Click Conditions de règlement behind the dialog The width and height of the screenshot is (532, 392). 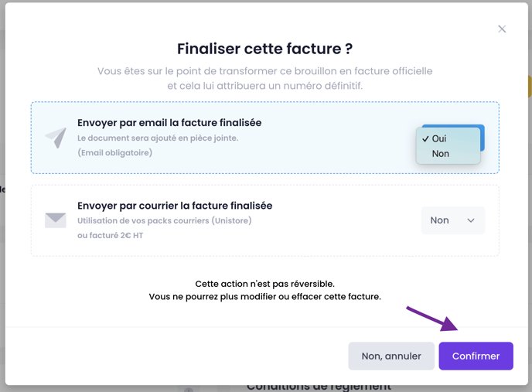319,387
